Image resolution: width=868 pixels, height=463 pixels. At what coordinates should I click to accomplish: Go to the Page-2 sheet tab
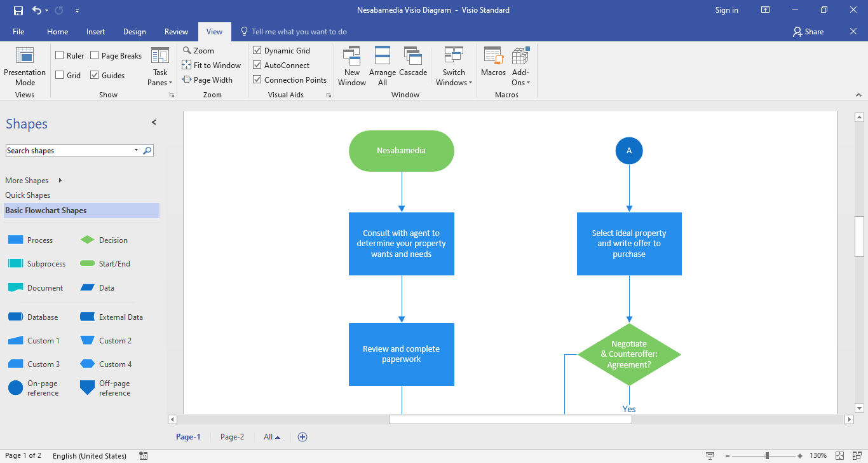[x=232, y=437]
